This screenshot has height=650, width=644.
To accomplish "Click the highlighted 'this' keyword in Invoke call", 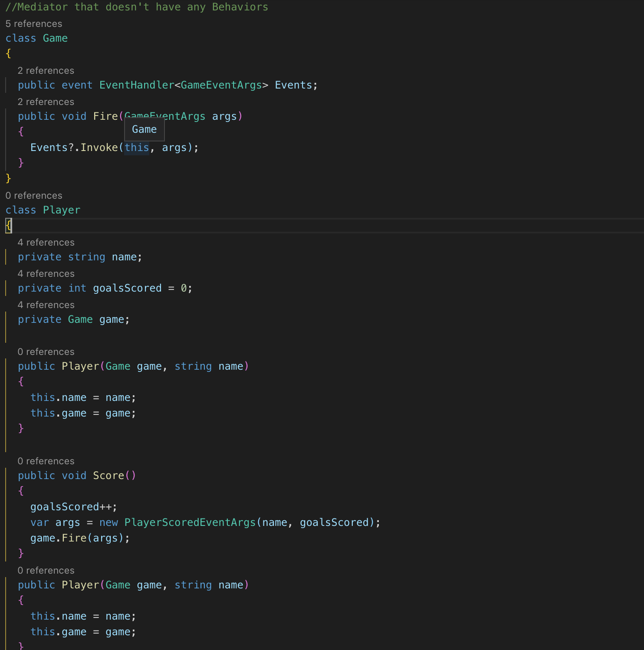I will pos(137,148).
